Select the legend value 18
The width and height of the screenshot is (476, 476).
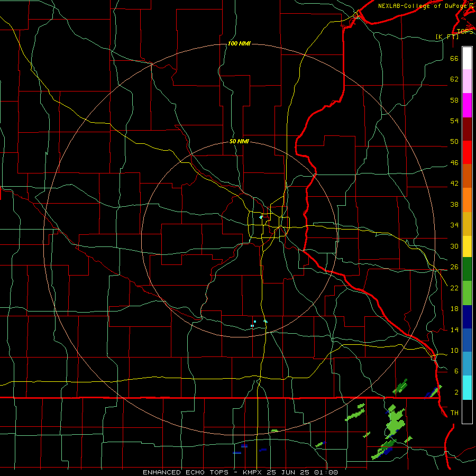454,308
